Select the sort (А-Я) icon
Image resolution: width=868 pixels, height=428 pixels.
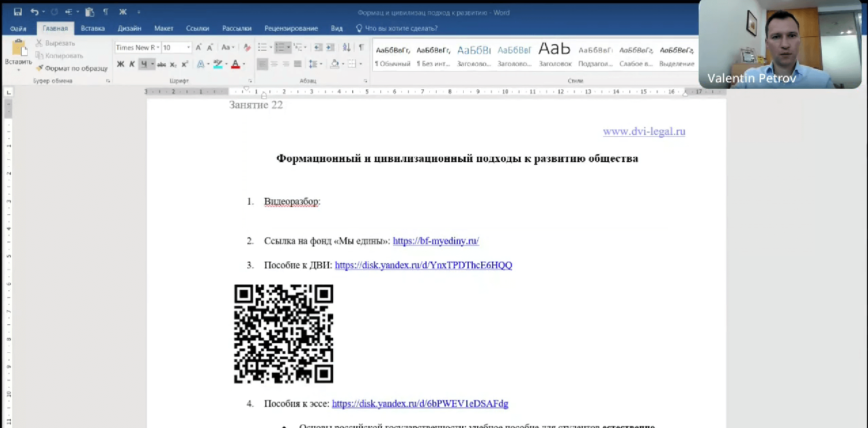click(x=346, y=47)
